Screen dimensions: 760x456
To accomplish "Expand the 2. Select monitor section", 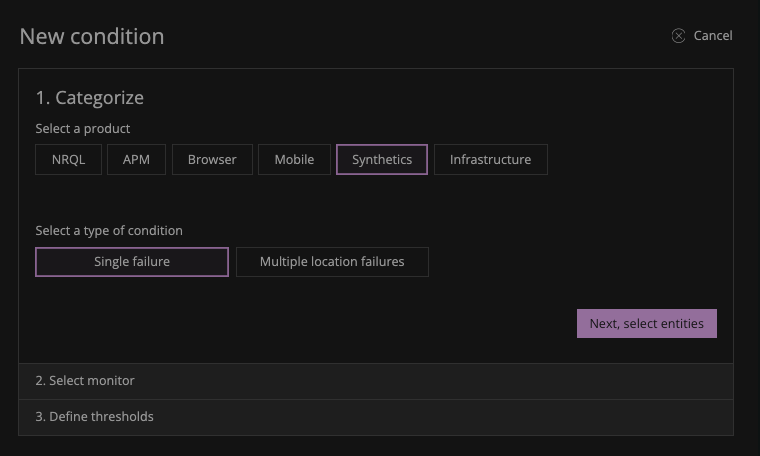I will coord(85,381).
